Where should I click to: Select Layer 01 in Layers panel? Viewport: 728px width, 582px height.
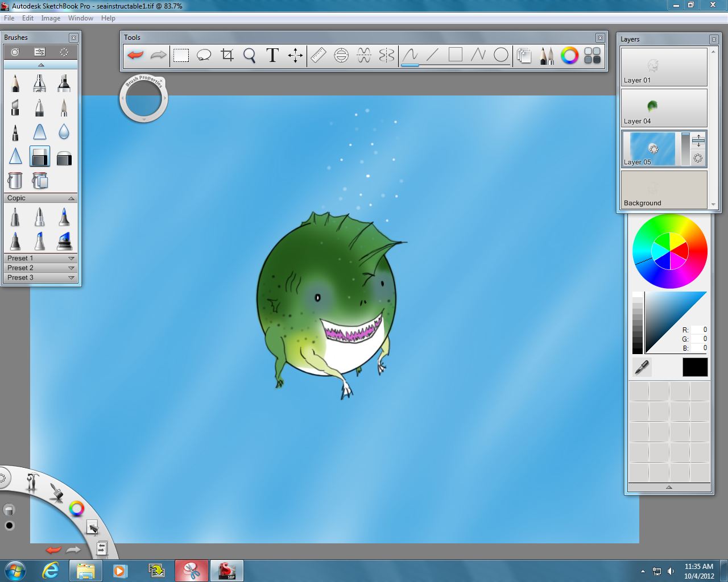664,66
